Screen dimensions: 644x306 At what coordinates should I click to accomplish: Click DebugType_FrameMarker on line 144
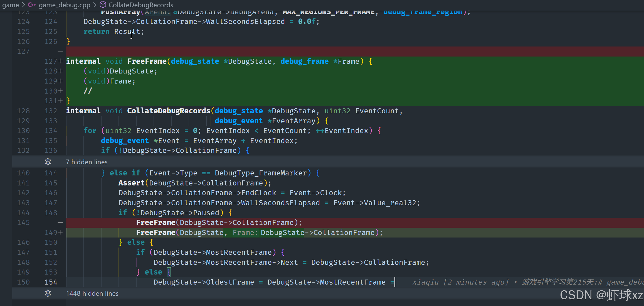(261, 173)
